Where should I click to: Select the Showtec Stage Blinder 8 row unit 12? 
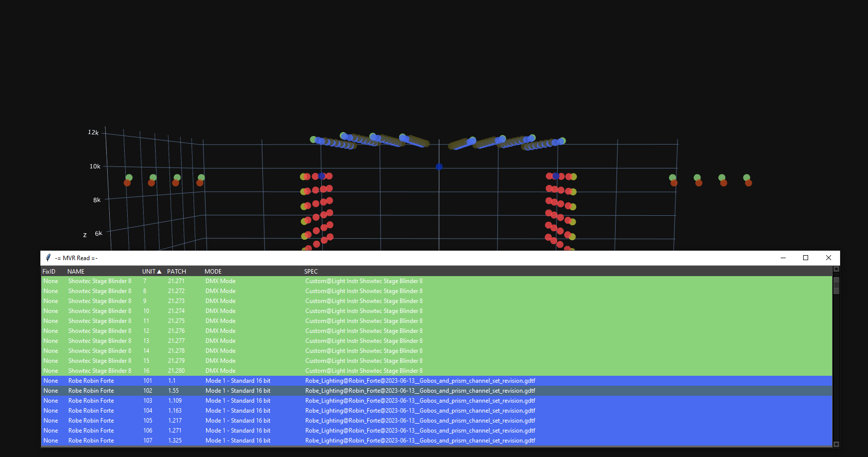point(100,331)
